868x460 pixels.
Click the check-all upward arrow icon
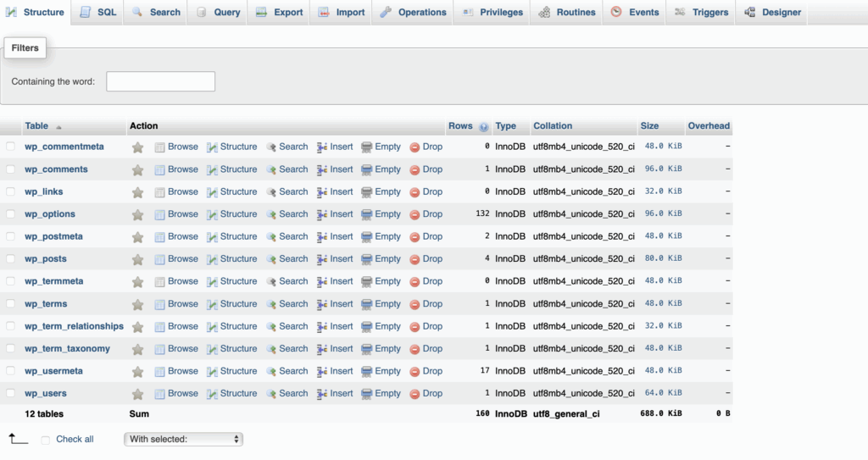click(x=19, y=439)
